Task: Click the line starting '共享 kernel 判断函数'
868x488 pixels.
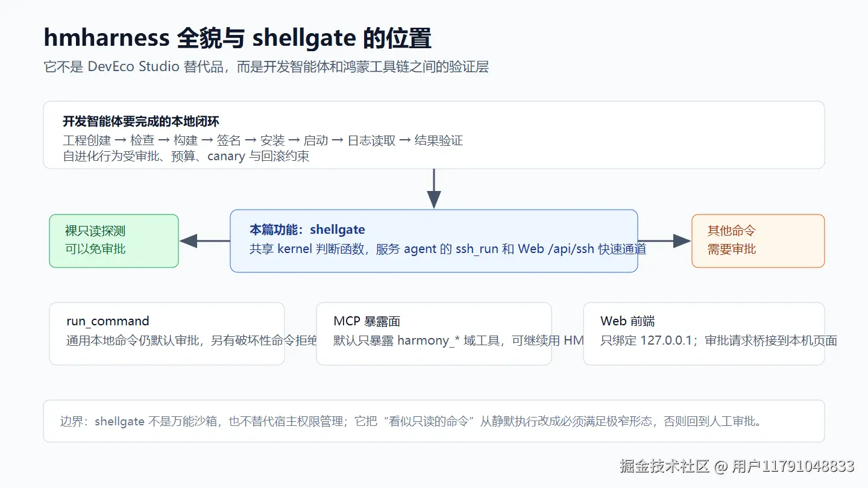Action: click(448, 249)
